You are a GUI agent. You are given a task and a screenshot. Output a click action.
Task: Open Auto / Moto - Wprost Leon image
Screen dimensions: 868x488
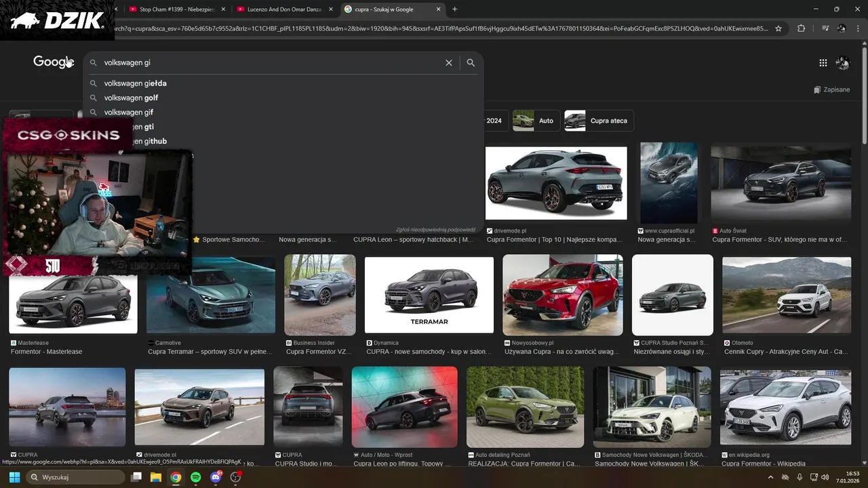405,407
